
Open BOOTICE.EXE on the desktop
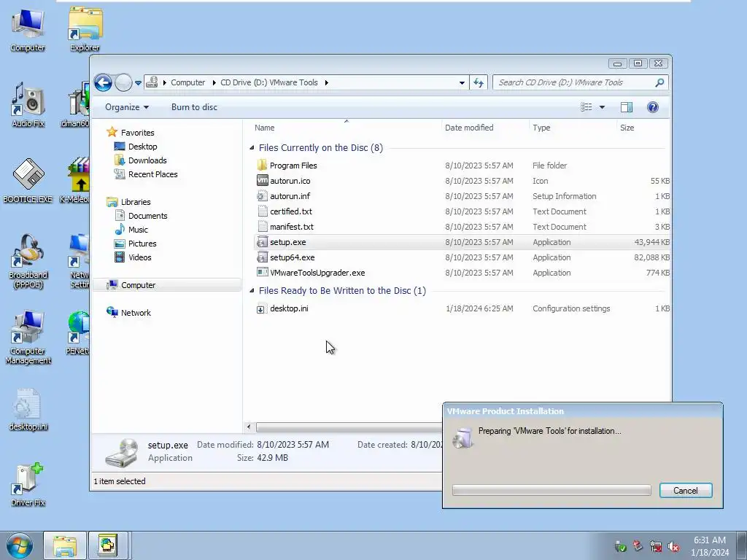(28, 180)
